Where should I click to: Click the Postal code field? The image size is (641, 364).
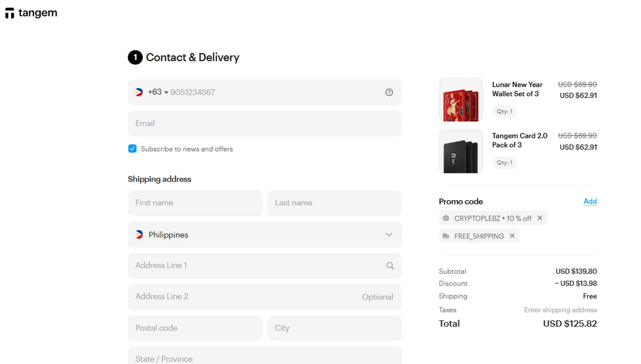click(x=195, y=328)
